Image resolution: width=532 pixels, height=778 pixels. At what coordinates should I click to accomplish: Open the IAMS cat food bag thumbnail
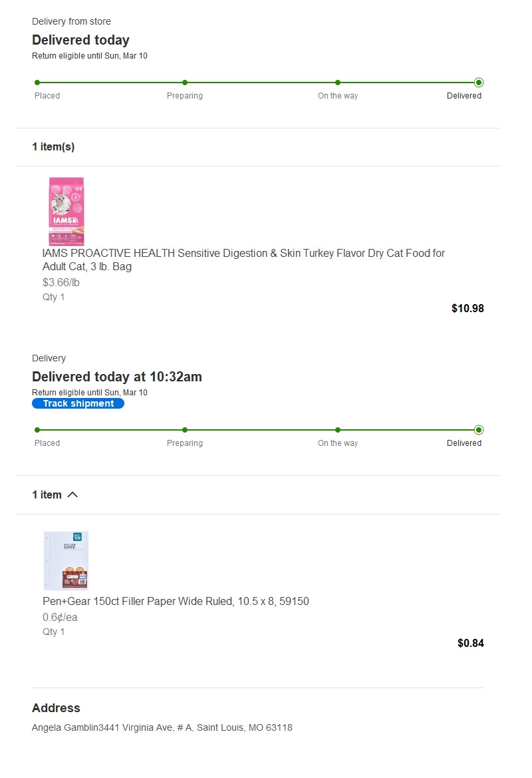point(66,211)
